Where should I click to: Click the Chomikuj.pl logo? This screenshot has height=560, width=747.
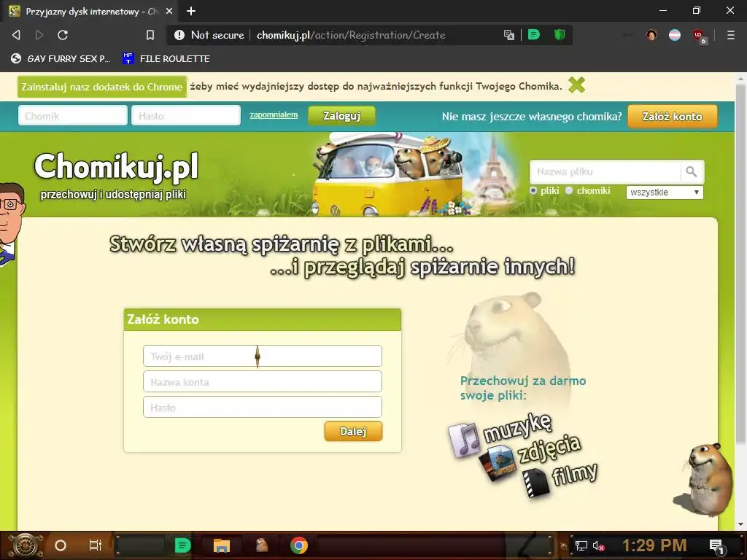point(116,167)
